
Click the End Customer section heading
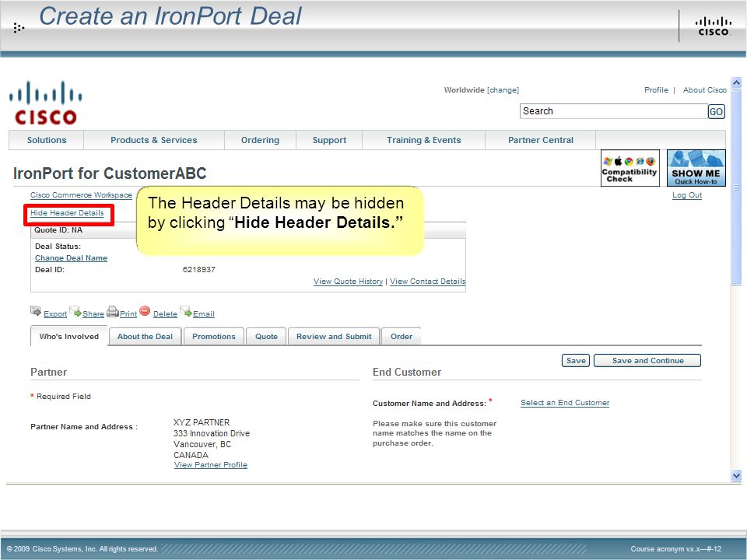[x=407, y=372]
